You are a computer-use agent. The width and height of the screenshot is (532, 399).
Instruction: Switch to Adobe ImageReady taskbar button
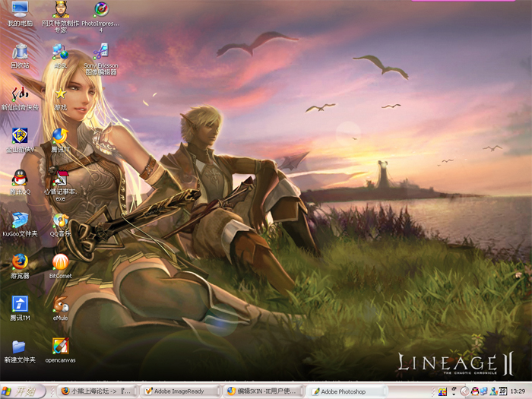pos(180,391)
